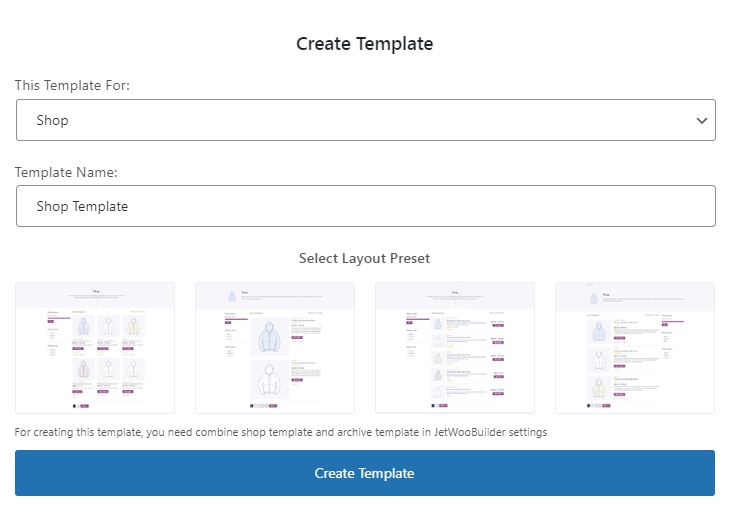The height and width of the screenshot is (520, 730).
Task: Click the blue Create Template button
Action: [x=365, y=473]
